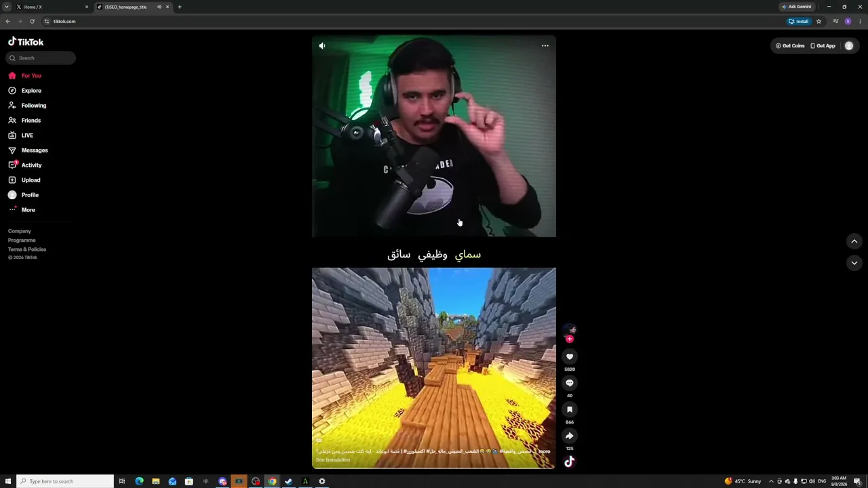This screenshot has height=488, width=868.
Task: Mute the TikTok video sound
Action: [x=322, y=46]
